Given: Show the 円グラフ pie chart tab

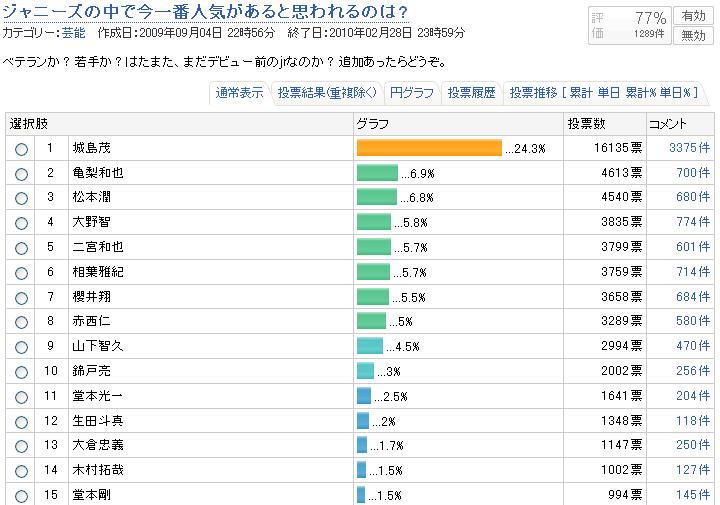Looking at the screenshot, I should [x=412, y=93].
